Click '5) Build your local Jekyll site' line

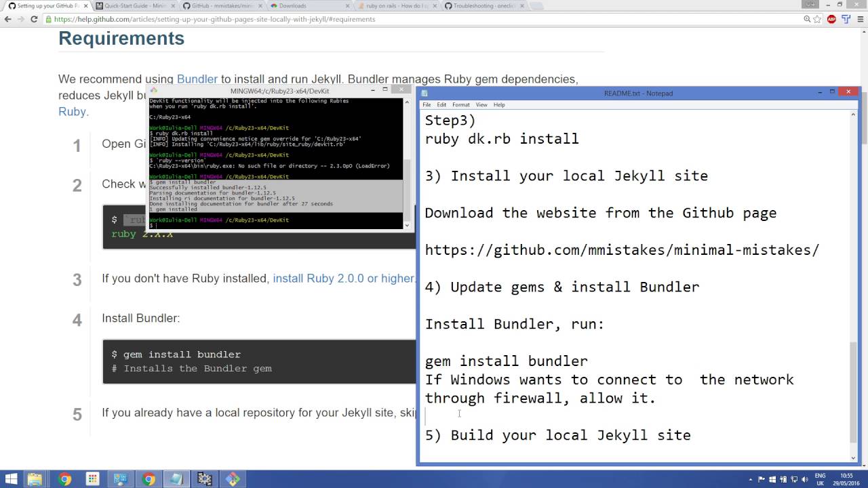point(558,435)
